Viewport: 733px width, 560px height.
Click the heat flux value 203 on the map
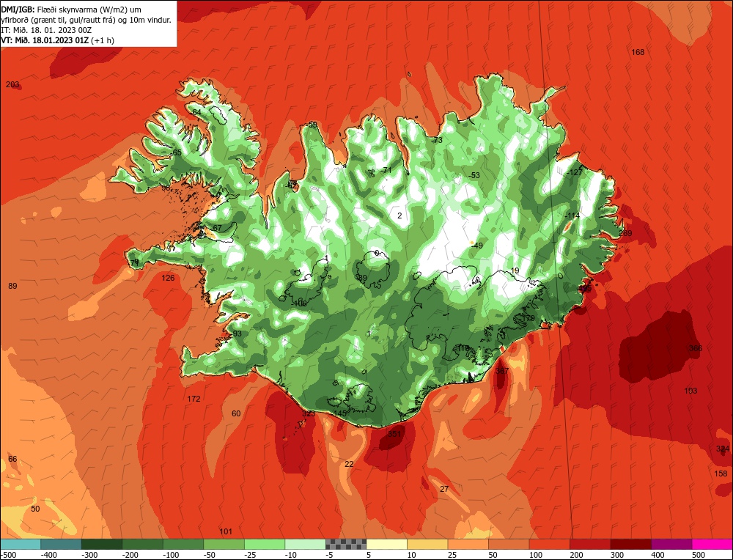pyautogui.click(x=12, y=84)
